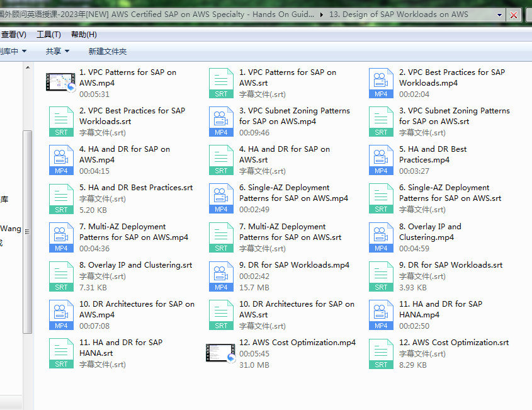Stop loading with red X address button
This screenshot has width=532, height=410.
point(514,15)
